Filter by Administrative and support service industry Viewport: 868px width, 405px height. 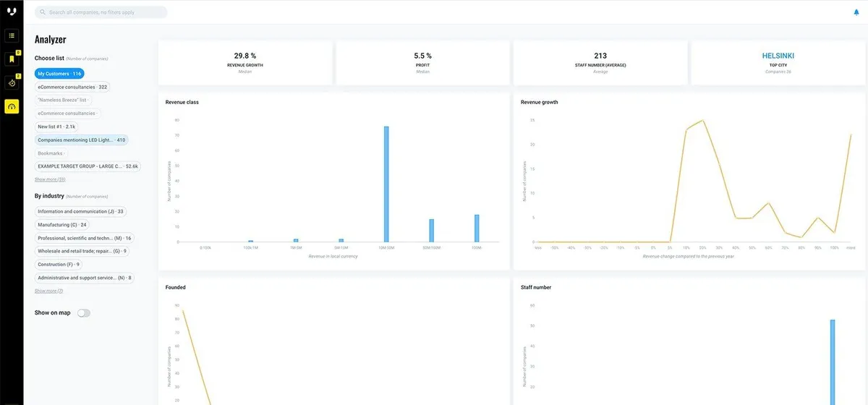(x=85, y=278)
